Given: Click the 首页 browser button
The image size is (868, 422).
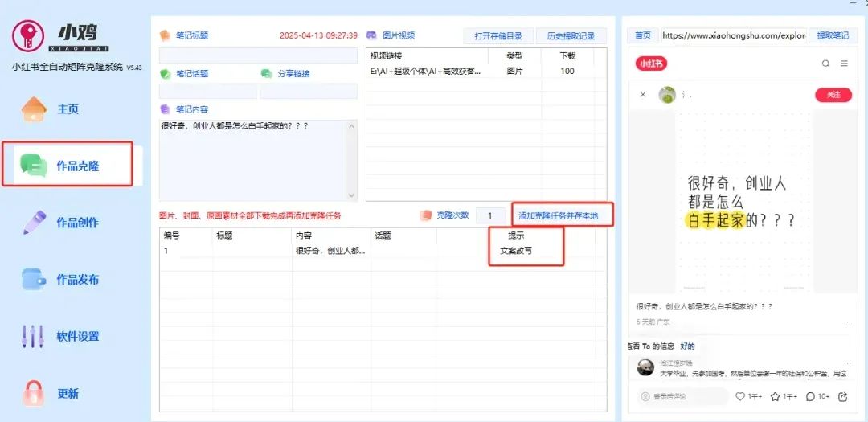Looking at the screenshot, I should pyautogui.click(x=643, y=35).
